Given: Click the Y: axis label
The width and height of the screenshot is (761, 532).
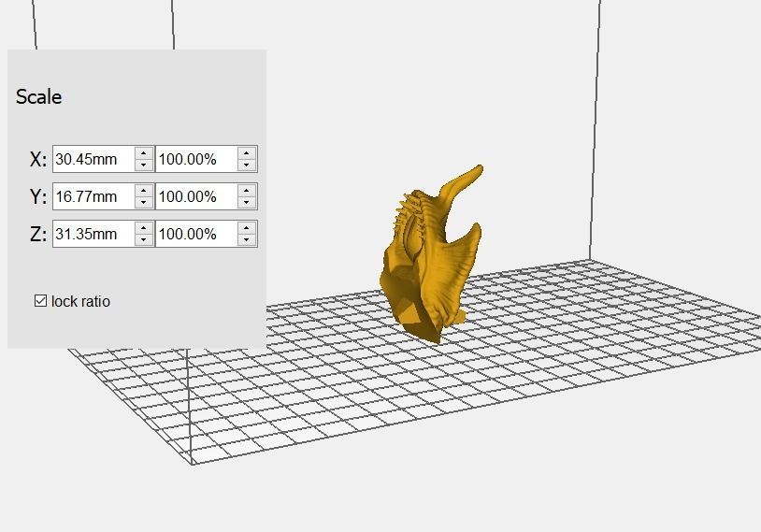Looking at the screenshot, I should (38, 196).
